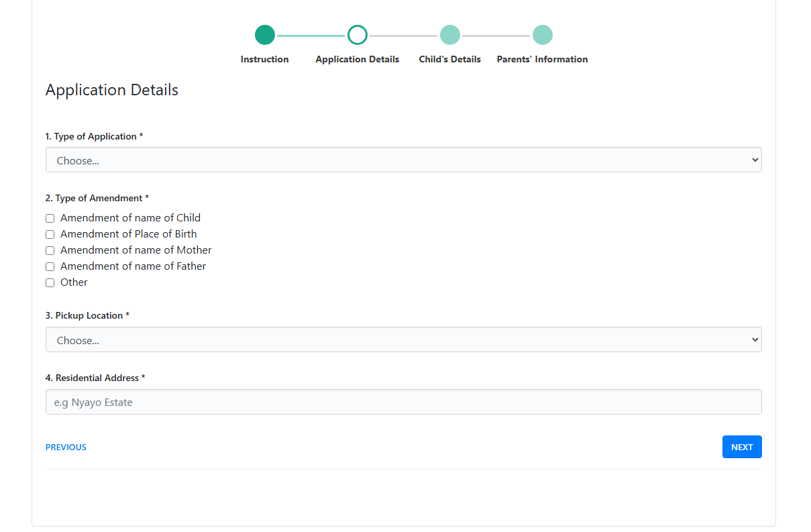This screenshot has height=532, width=811.
Task: Enable Amendment of name of Father
Action: click(x=50, y=266)
